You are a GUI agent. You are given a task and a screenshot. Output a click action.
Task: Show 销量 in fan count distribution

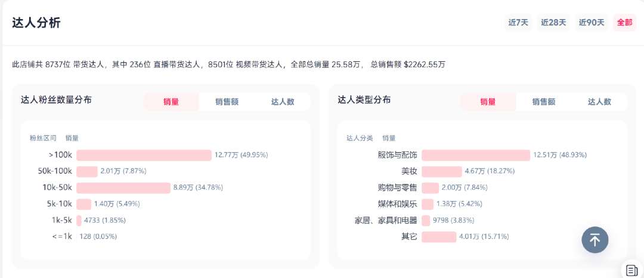(171, 102)
